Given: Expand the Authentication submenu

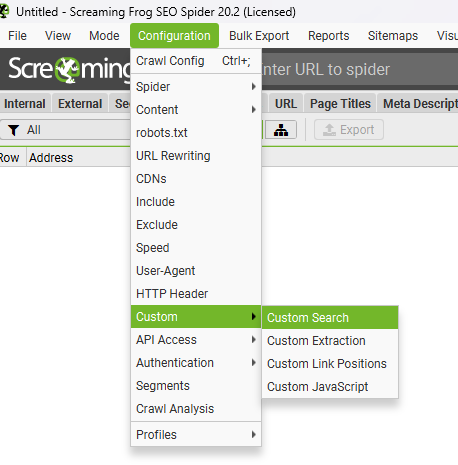Looking at the screenshot, I should click(x=196, y=363).
